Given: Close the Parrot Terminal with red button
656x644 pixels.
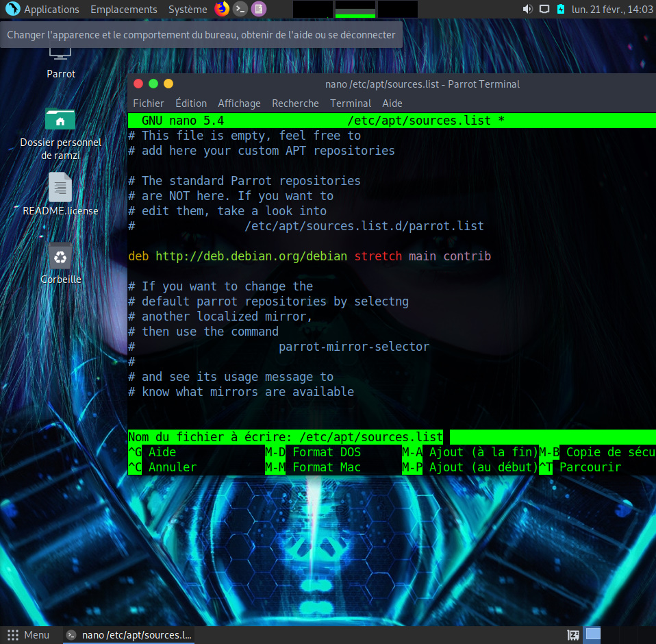Looking at the screenshot, I should point(138,84).
